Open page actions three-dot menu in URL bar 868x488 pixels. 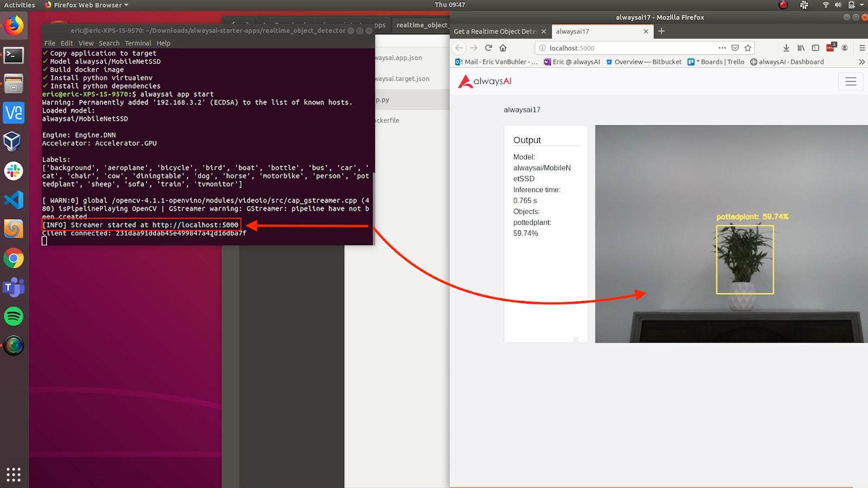[x=722, y=48]
